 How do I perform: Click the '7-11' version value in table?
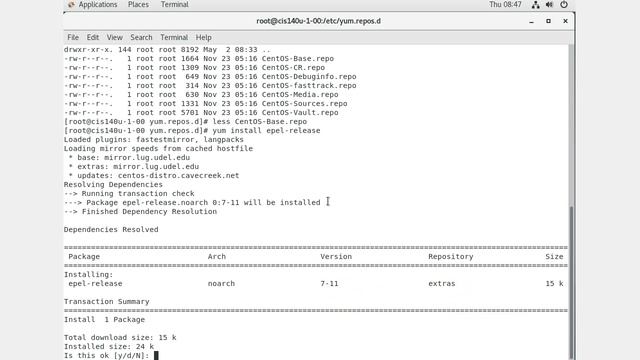(x=329, y=283)
